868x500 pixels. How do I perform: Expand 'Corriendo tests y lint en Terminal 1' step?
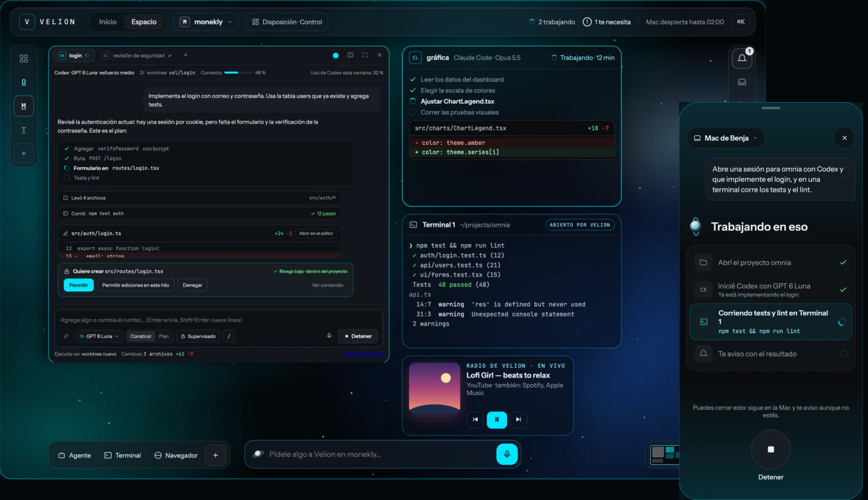coord(771,321)
